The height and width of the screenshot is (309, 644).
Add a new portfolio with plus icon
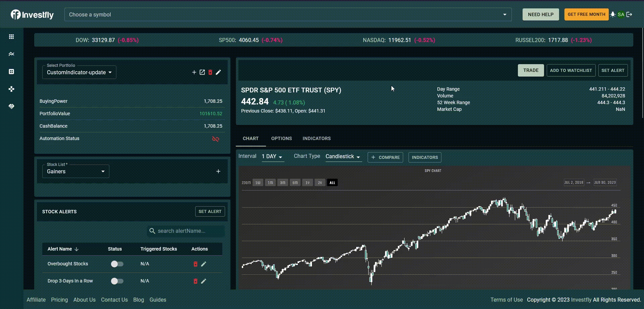[194, 72]
